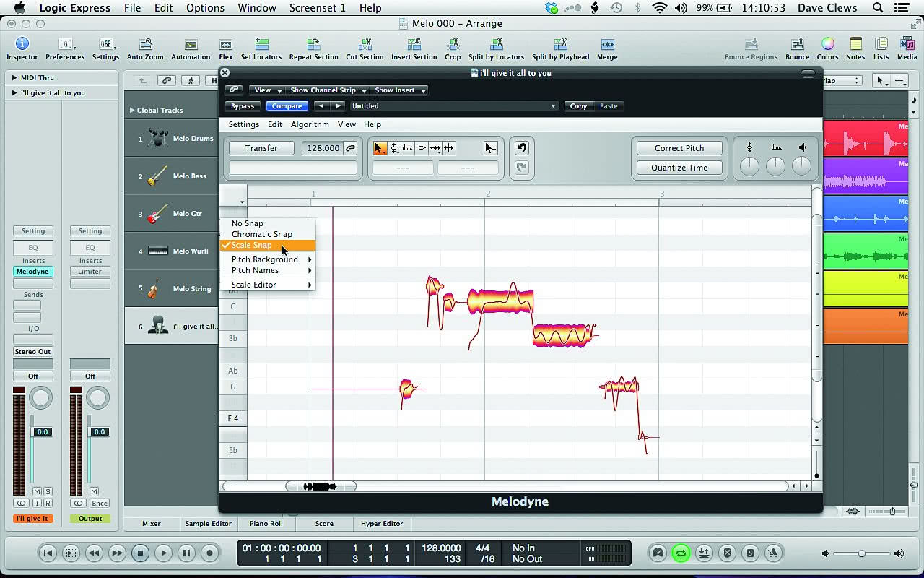Select Melodyne time stretch tool
Screen dimensions: 924x578
(x=435, y=148)
